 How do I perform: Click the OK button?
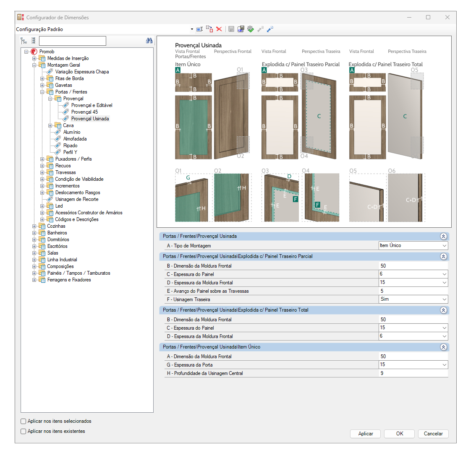[x=400, y=434]
